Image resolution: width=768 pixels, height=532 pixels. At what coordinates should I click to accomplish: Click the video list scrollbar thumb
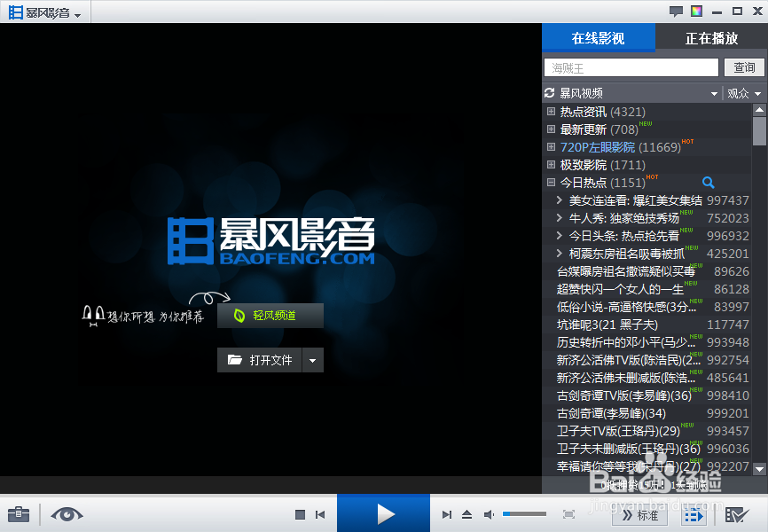point(760,131)
